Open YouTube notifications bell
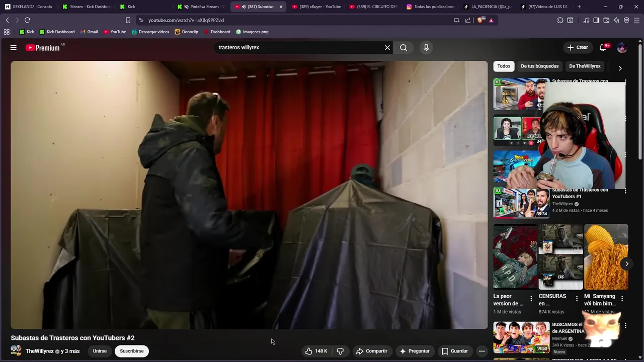This screenshot has width=644, height=362. (603, 47)
